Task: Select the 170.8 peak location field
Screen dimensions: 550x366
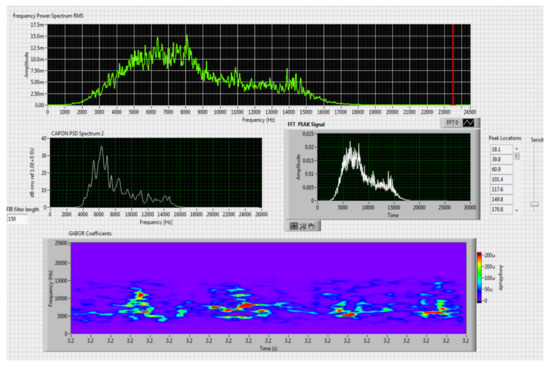Action: tap(501, 209)
